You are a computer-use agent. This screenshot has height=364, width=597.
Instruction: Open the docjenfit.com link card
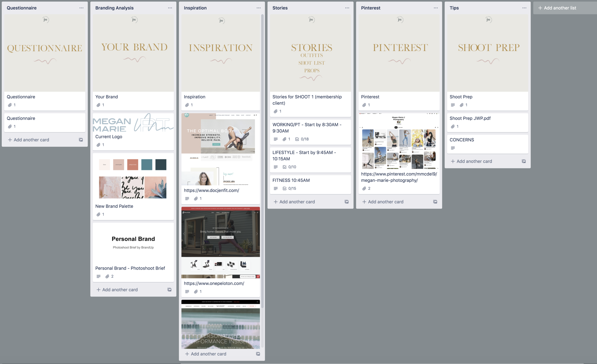click(211, 190)
